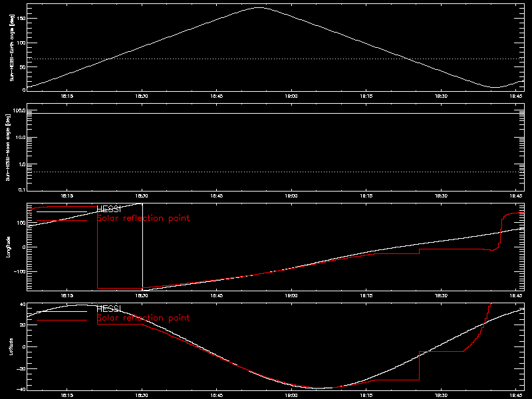Viewport: 532px width, 399px height.
Task: Click the 'HESSI' legend label in Longitude plot
Action: (108, 209)
